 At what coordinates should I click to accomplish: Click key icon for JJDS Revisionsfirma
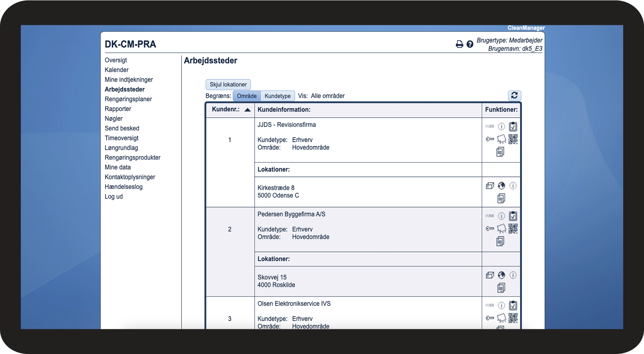(490, 139)
